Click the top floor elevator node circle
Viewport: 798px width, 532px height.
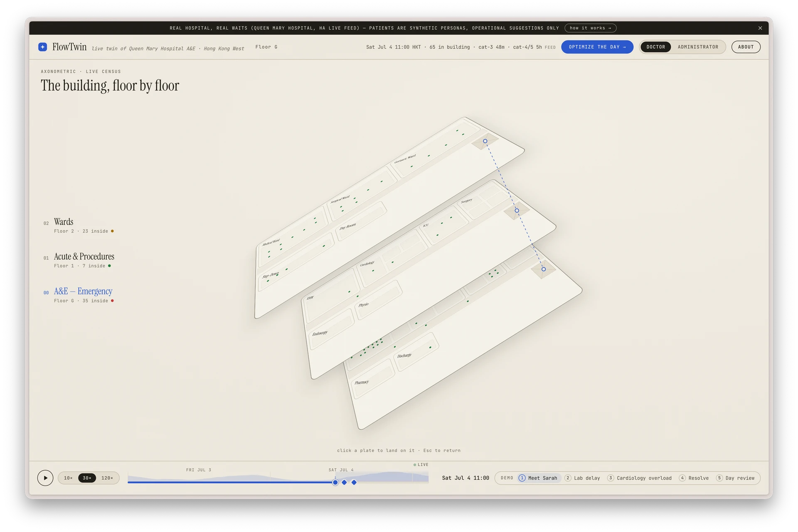(x=485, y=141)
